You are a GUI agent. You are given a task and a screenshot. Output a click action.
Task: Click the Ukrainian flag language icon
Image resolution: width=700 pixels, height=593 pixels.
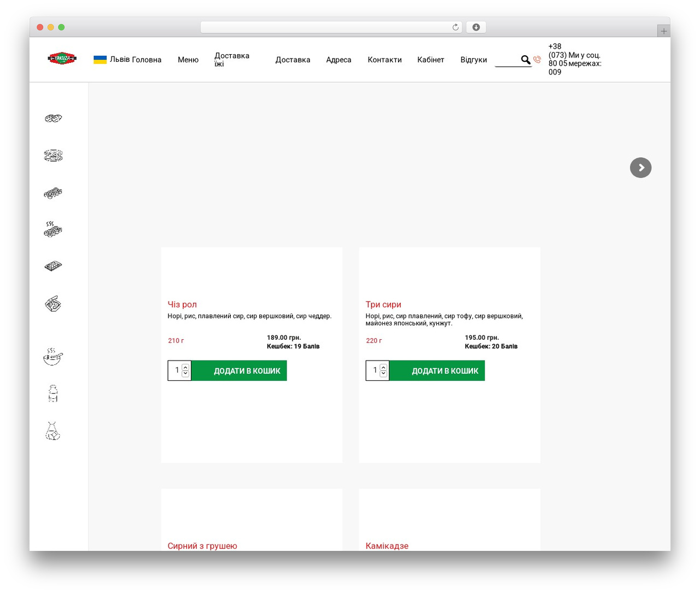coord(100,60)
